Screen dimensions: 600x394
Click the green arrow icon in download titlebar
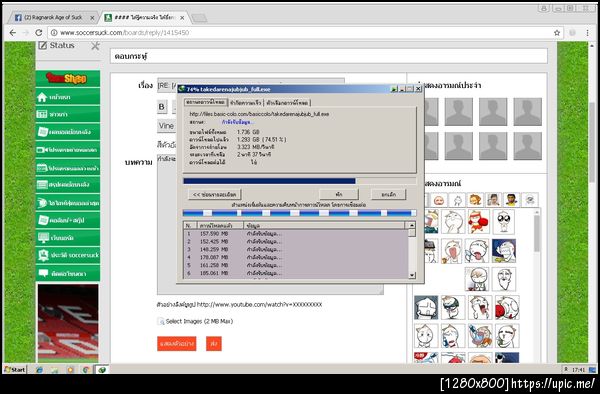point(394,89)
